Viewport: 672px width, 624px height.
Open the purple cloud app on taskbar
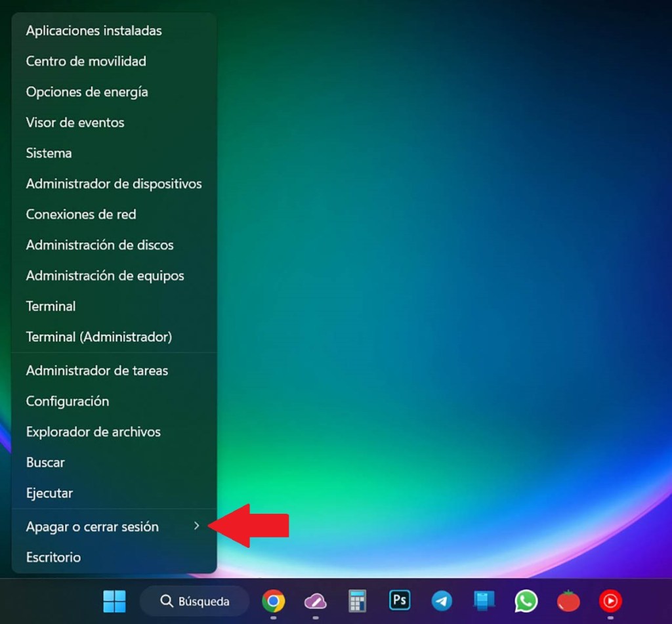(x=315, y=600)
